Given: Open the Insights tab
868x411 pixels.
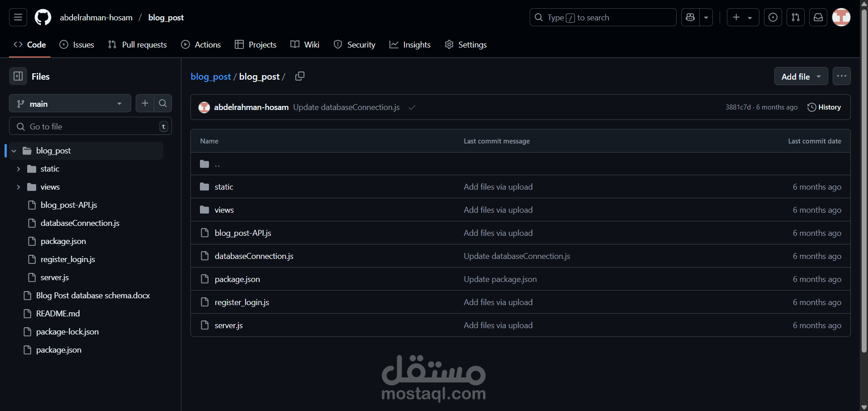Looking at the screenshot, I should coord(410,44).
